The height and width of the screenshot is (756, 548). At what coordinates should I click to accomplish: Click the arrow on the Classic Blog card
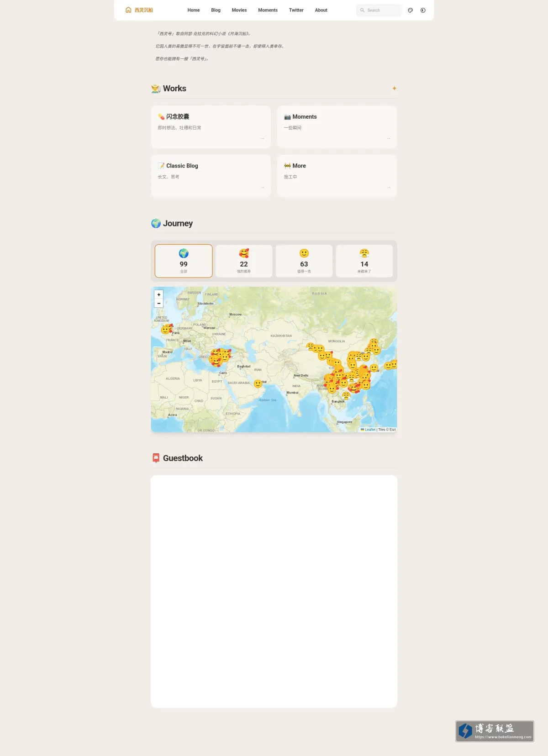point(263,187)
